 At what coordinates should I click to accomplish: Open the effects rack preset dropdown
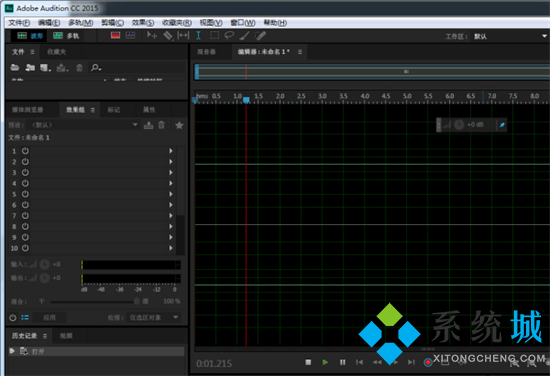tap(83, 125)
